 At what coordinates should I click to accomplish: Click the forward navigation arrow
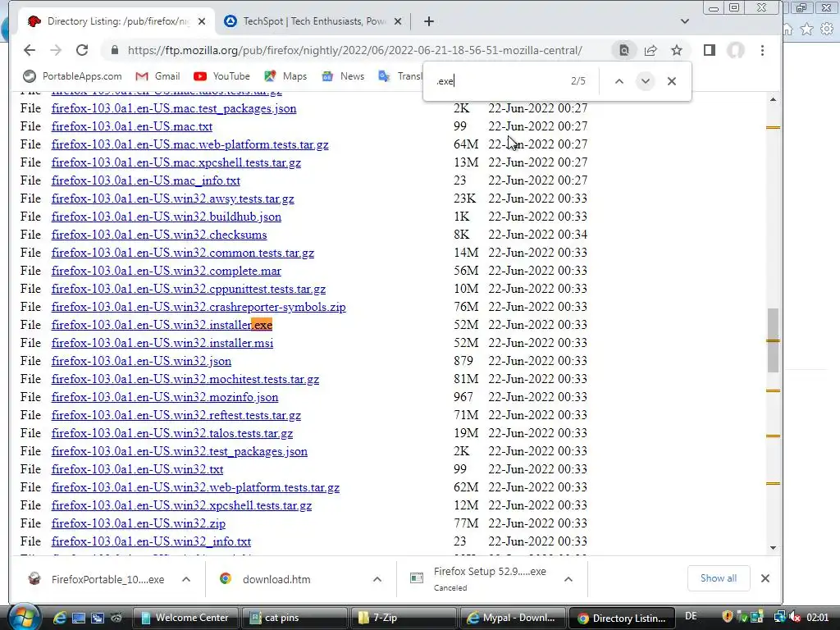click(56, 50)
